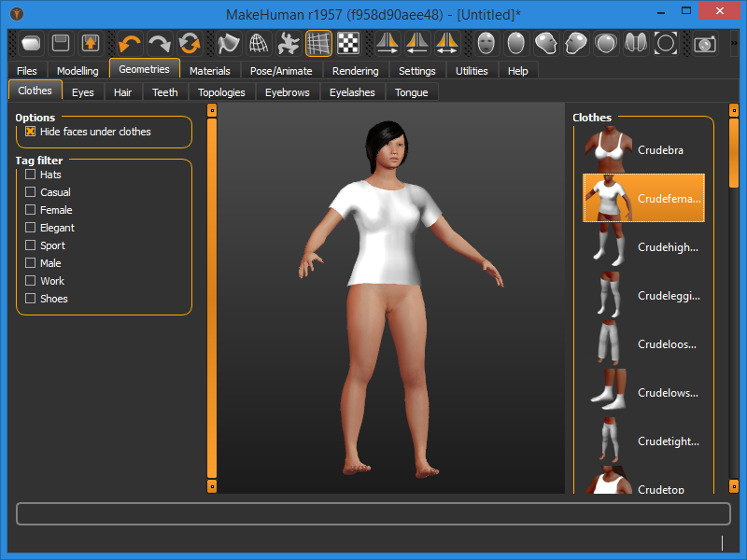Image resolution: width=747 pixels, height=560 pixels.
Task: Toggle the grid background icon
Action: 318,43
